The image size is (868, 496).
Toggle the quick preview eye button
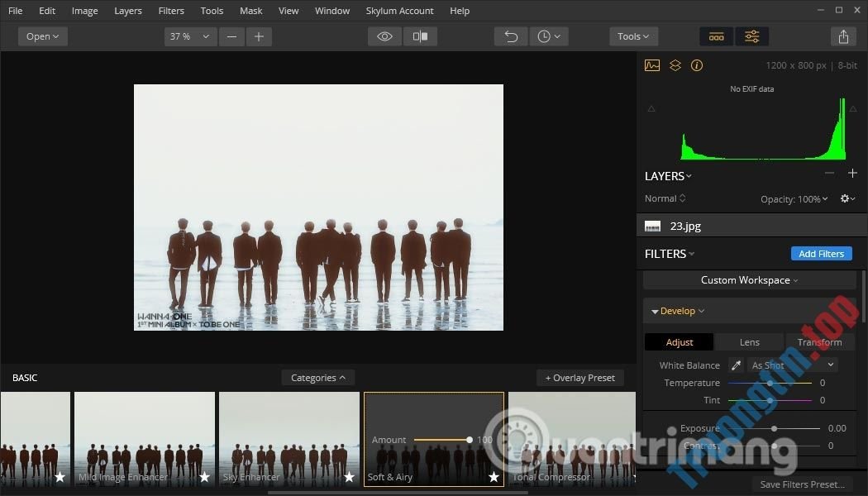pos(384,36)
